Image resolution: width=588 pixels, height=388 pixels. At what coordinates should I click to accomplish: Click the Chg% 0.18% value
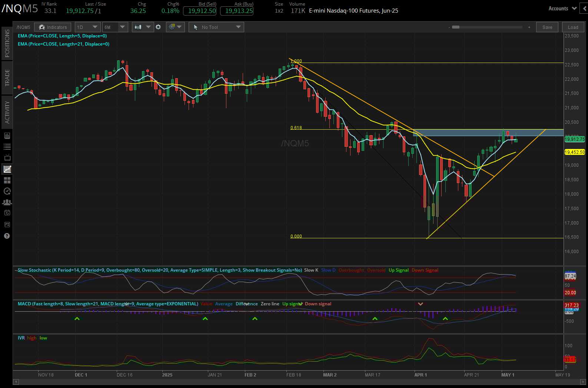pos(170,11)
